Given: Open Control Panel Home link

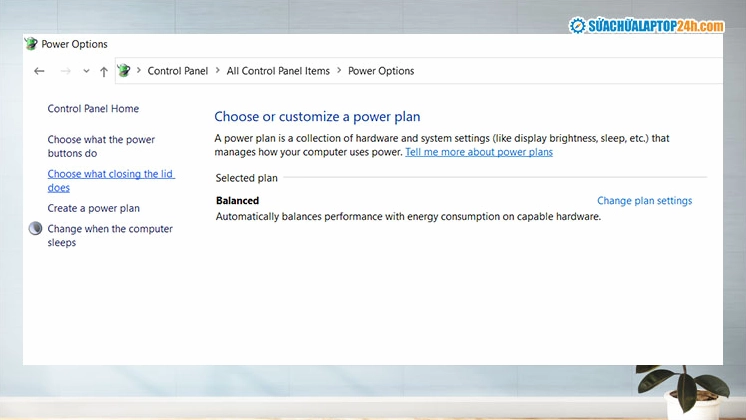Looking at the screenshot, I should tap(93, 108).
